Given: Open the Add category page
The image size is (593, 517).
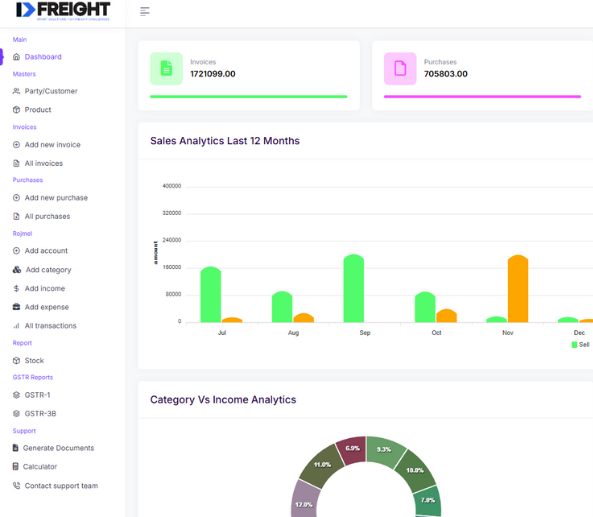Looking at the screenshot, I should click(48, 270).
